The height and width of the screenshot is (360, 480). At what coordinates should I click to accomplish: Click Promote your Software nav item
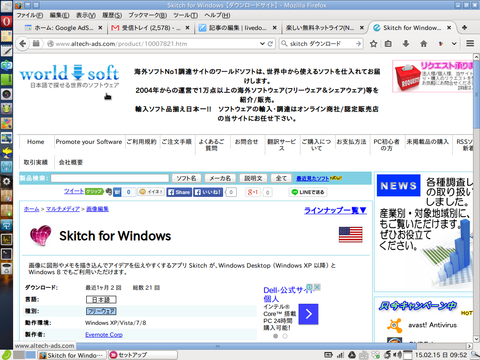pyautogui.click(x=89, y=142)
